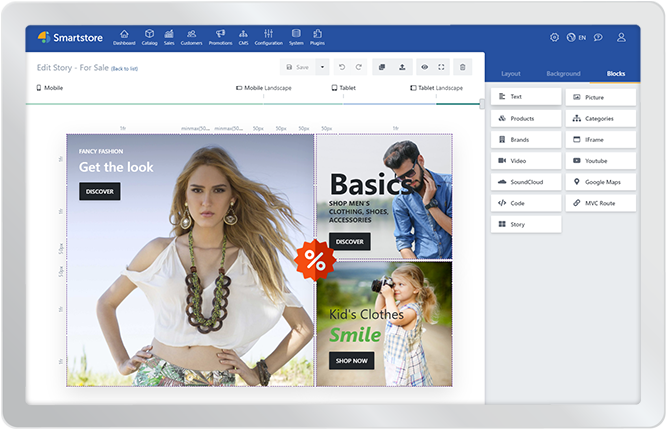Viewport: 666px width, 430px height.
Task: Follow the Back to list link
Action: (x=124, y=69)
